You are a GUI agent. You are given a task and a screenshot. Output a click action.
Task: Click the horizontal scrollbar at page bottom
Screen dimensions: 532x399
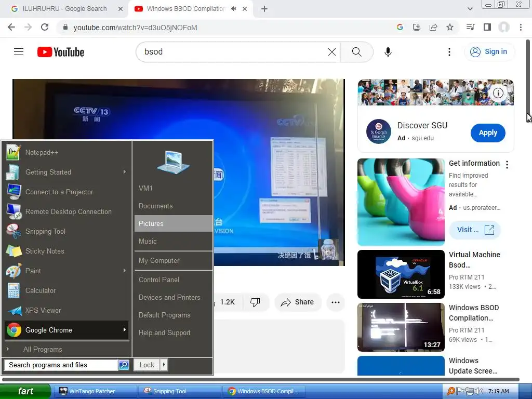coord(261,380)
